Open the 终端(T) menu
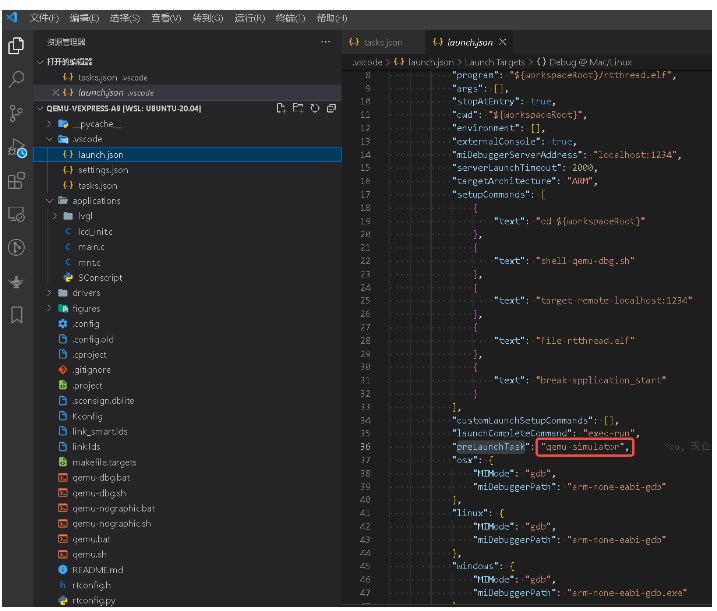This screenshot has height=611, width=717. point(290,18)
